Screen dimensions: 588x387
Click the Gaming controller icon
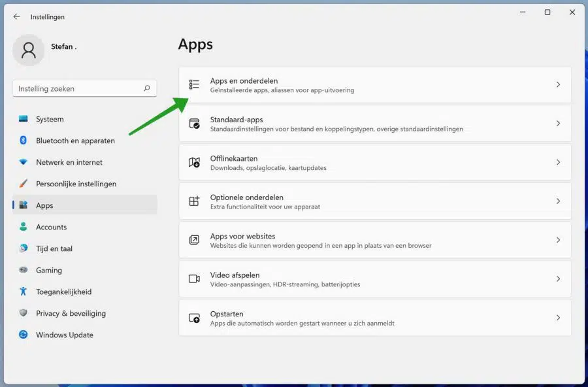(24, 269)
